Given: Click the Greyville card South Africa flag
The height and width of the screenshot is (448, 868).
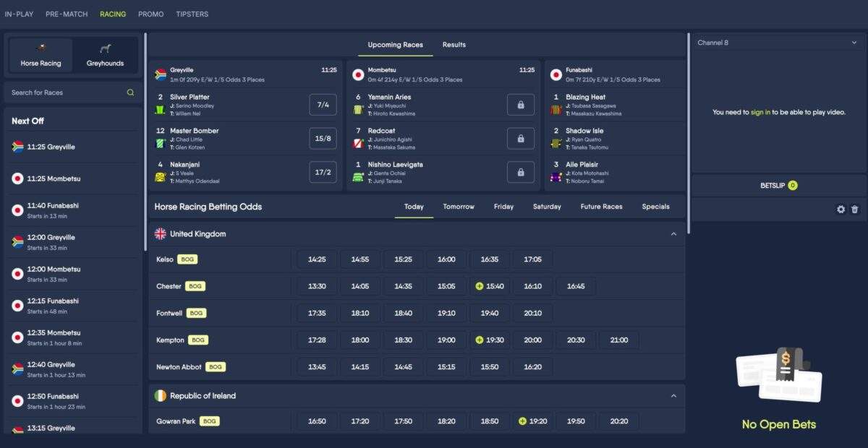Looking at the screenshot, I should coord(161,74).
